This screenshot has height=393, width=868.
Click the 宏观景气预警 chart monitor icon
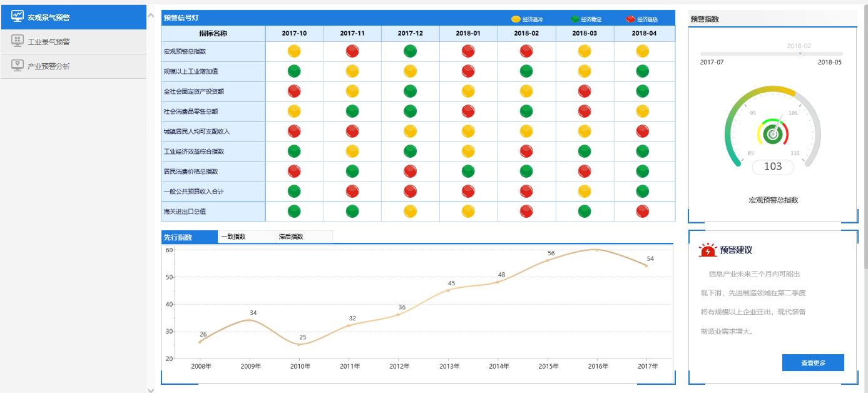click(18, 17)
